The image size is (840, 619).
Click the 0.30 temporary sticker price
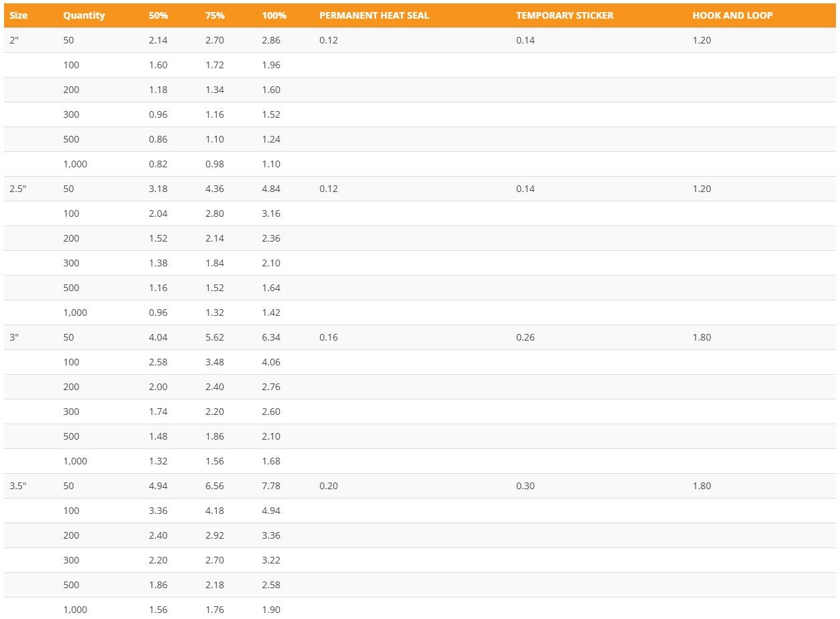(x=525, y=486)
